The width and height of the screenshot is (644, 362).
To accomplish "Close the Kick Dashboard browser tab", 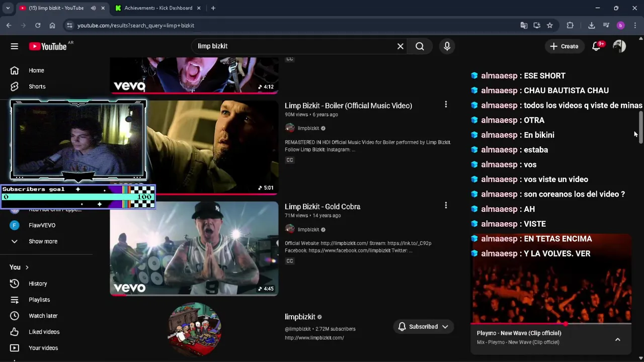I will click(199, 8).
